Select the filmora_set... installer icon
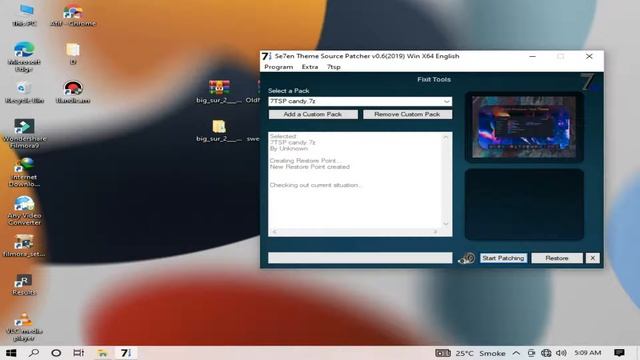The height and width of the screenshot is (360, 640). [x=24, y=245]
